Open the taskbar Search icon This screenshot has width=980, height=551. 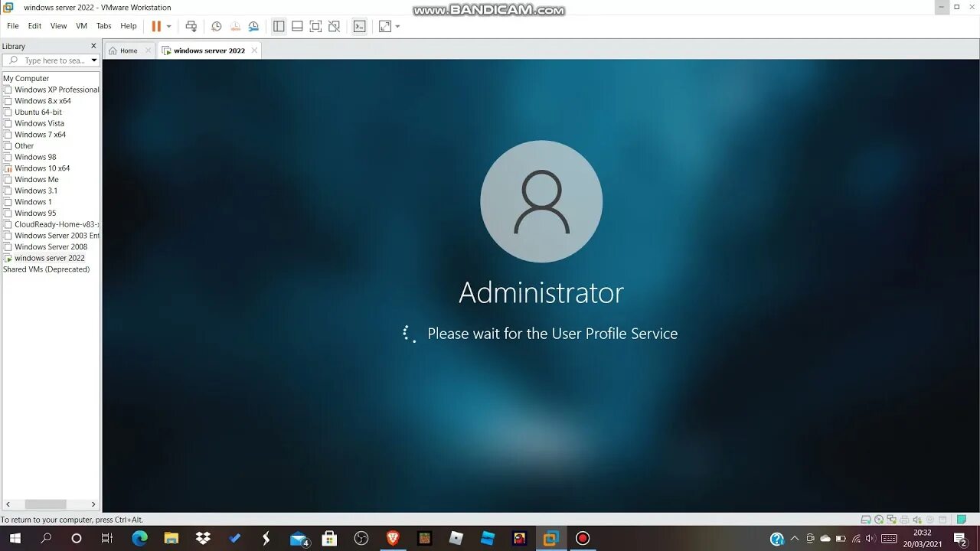point(46,538)
